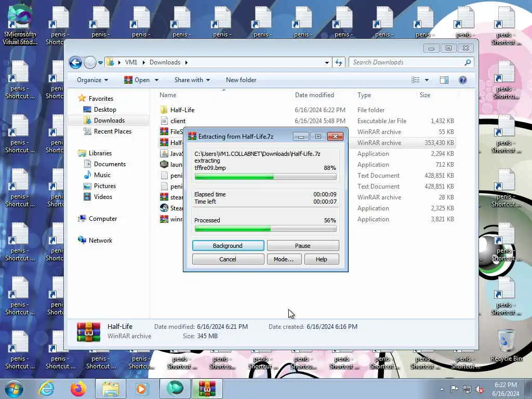Click Downloads breadcrumb in address bar

coord(165,62)
